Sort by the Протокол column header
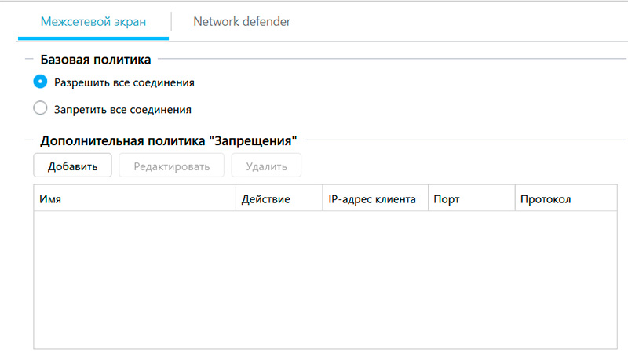Viewport: 628px width, 364px height. 561,199
